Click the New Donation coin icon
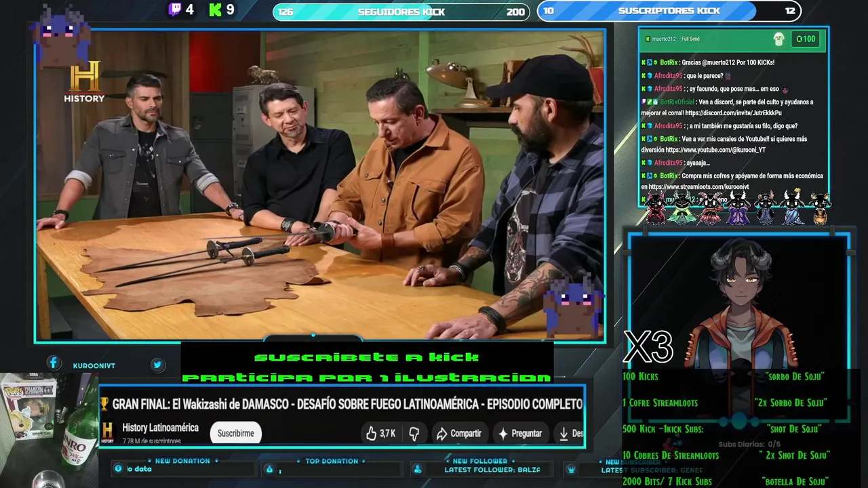The image size is (868, 488). coord(119,469)
